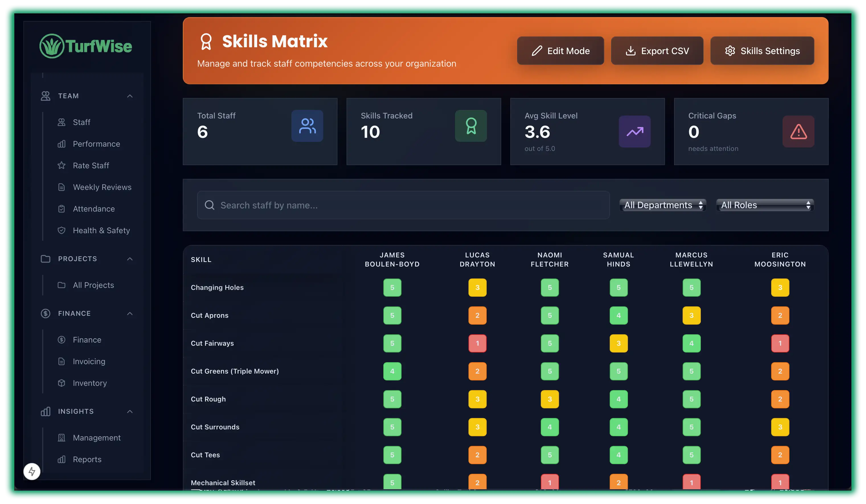866x504 pixels.
Task: Click Lucas Drayton's red Cut Fairways rating
Action: (x=477, y=343)
